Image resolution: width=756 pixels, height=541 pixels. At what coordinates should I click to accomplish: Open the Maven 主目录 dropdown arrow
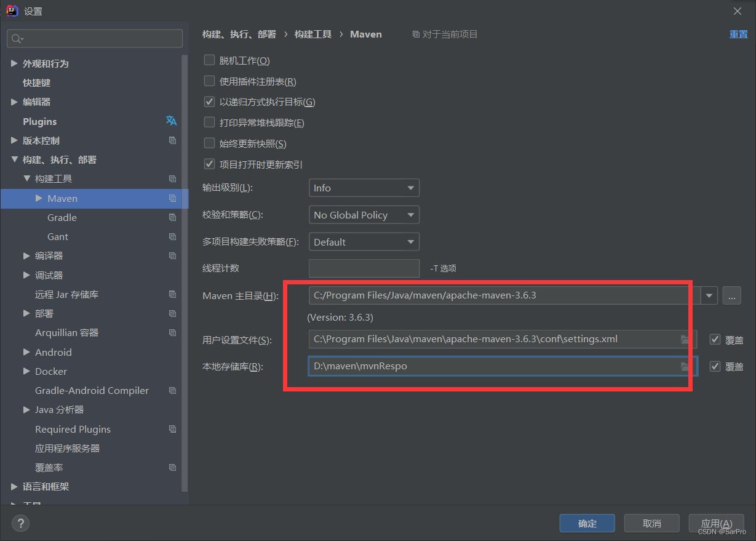(x=709, y=295)
